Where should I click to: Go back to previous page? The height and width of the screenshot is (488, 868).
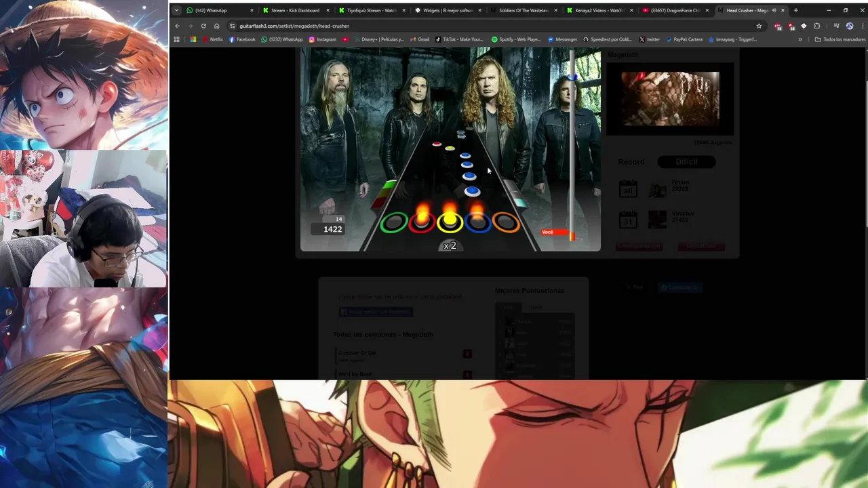(x=177, y=26)
